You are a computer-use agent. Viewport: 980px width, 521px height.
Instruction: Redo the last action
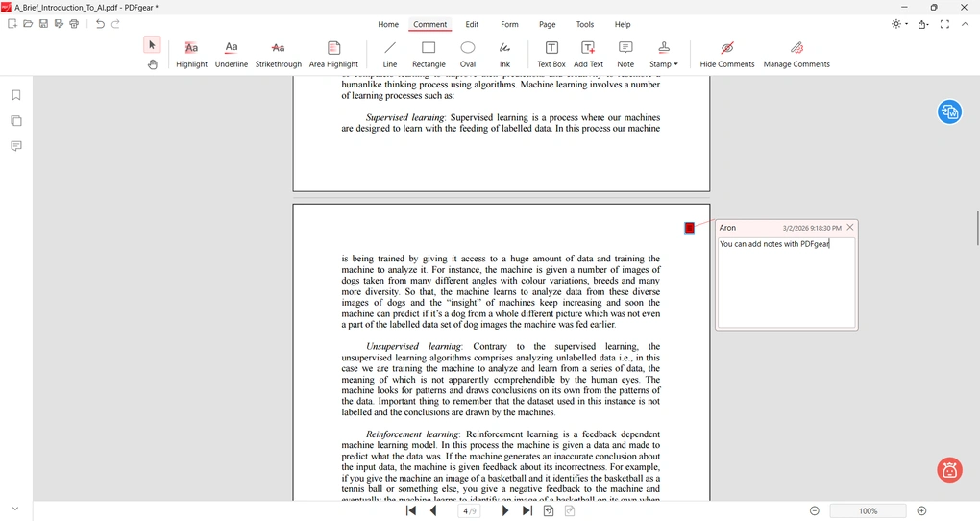pos(115,24)
